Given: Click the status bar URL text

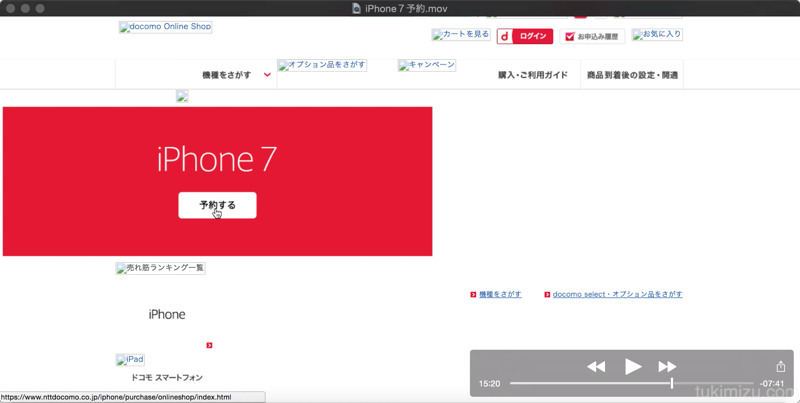Looking at the screenshot, I should click(x=116, y=397).
